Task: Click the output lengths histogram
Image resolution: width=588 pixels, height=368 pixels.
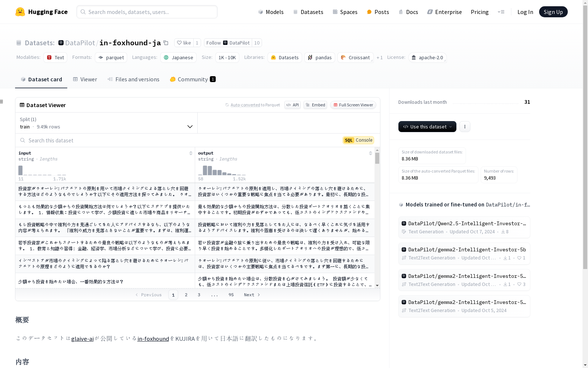Action: [222, 171]
